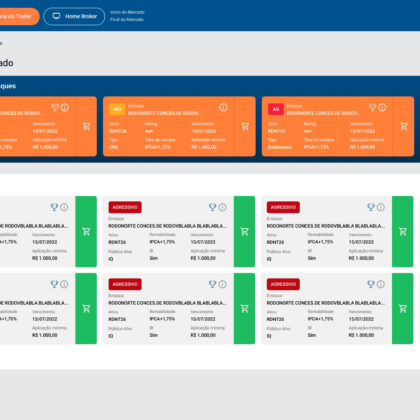Click the yellow MO badge

click(x=117, y=109)
